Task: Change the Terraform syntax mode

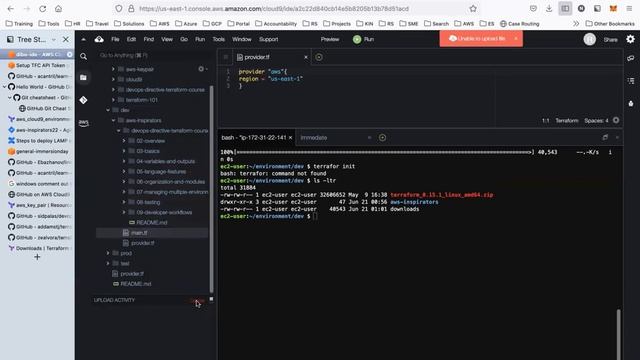Action: (x=567, y=120)
